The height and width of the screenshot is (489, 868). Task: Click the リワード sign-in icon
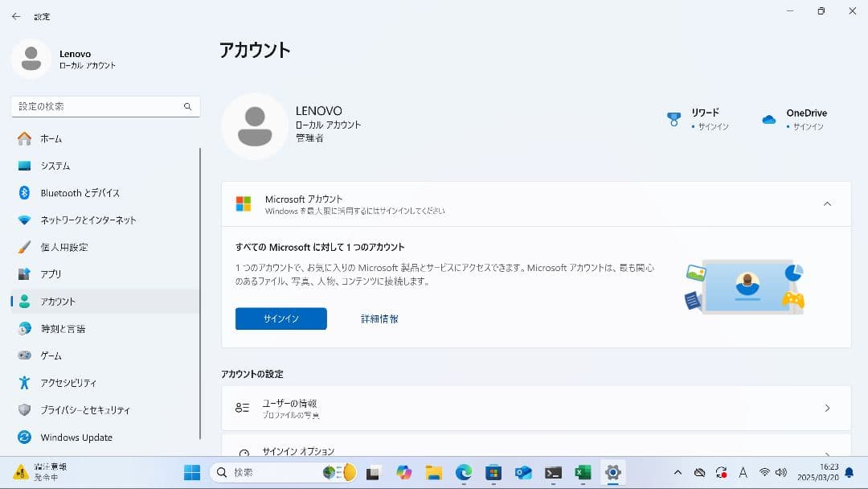672,118
